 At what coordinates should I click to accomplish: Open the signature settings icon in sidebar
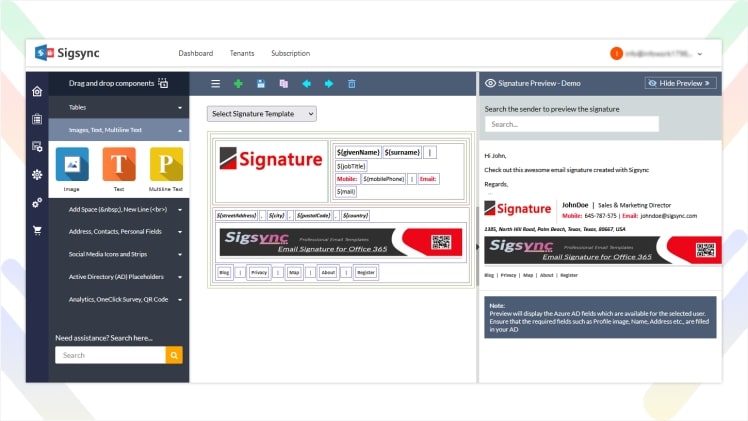coord(37,147)
